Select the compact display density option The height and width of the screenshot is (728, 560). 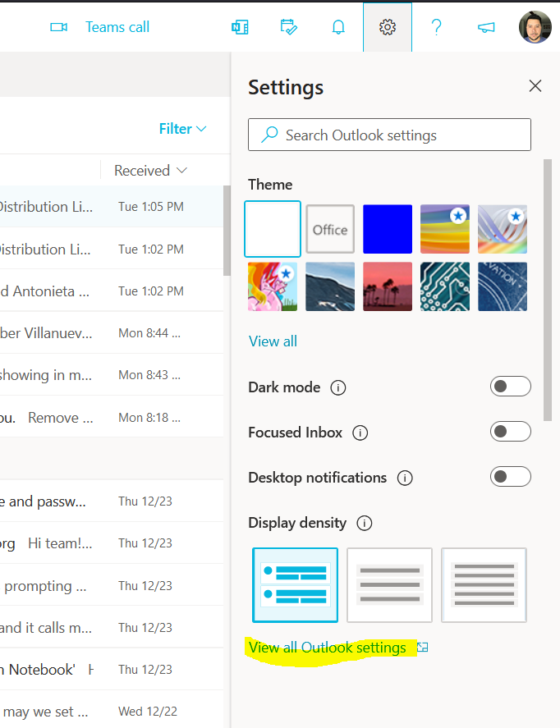pos(484,585)
